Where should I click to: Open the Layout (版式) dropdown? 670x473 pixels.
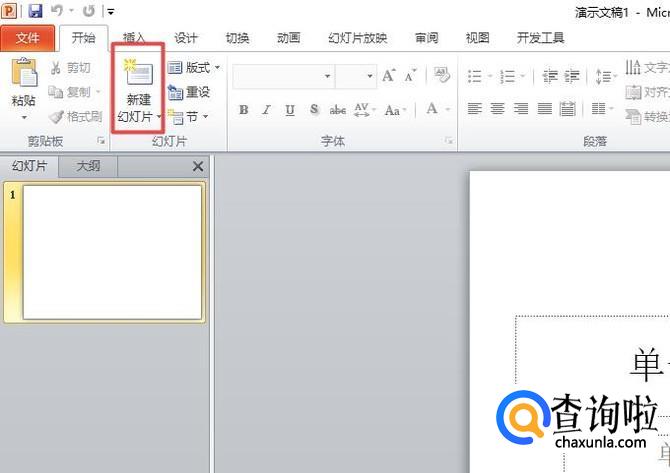[194, 68]
